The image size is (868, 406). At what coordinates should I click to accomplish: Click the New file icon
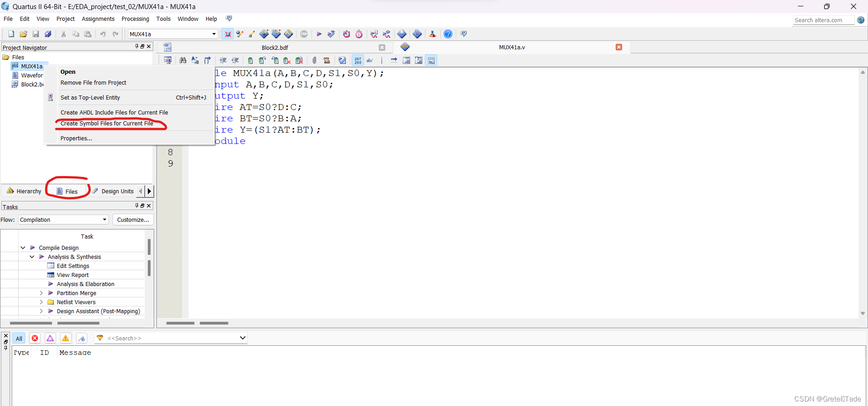(x=11, y=34)
